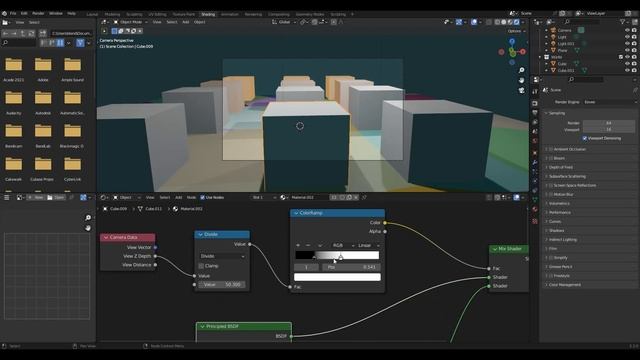Image resolution: width=640 pixels, height=360 pixels.
Task: Click Value 50.000 field in Divide node
Action: click(222, 284)
